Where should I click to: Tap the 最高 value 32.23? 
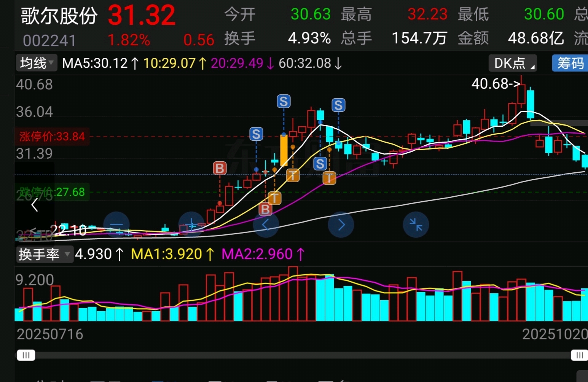coord(427,14)
